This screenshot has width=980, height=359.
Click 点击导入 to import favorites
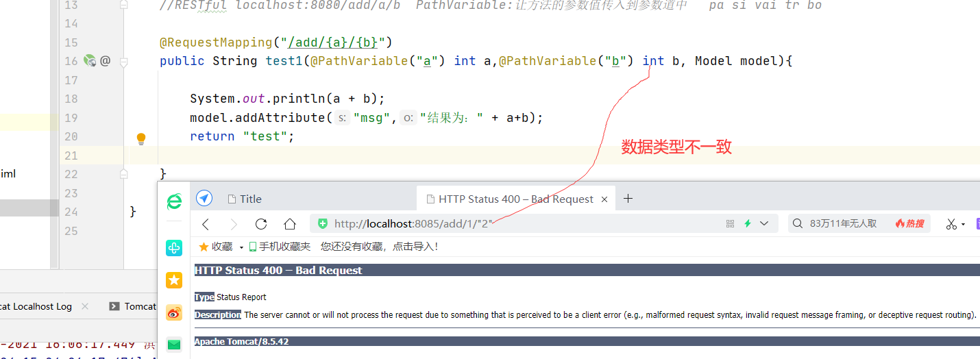410,247
